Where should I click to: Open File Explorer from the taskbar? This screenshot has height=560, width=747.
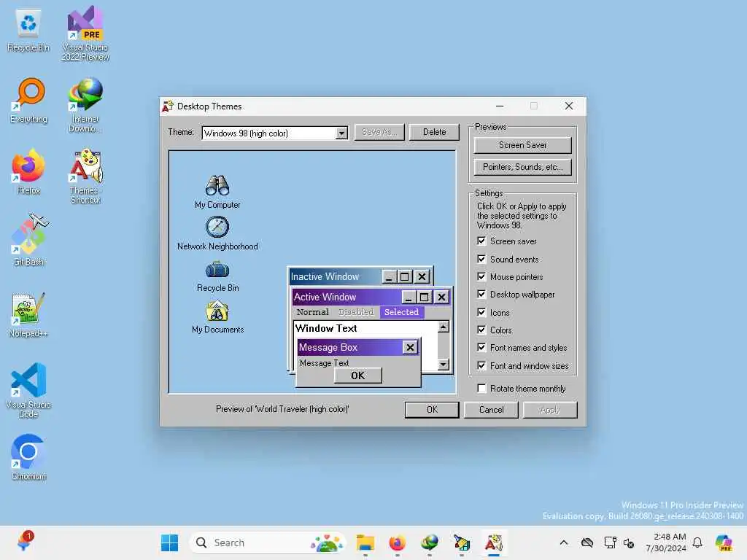365,542
